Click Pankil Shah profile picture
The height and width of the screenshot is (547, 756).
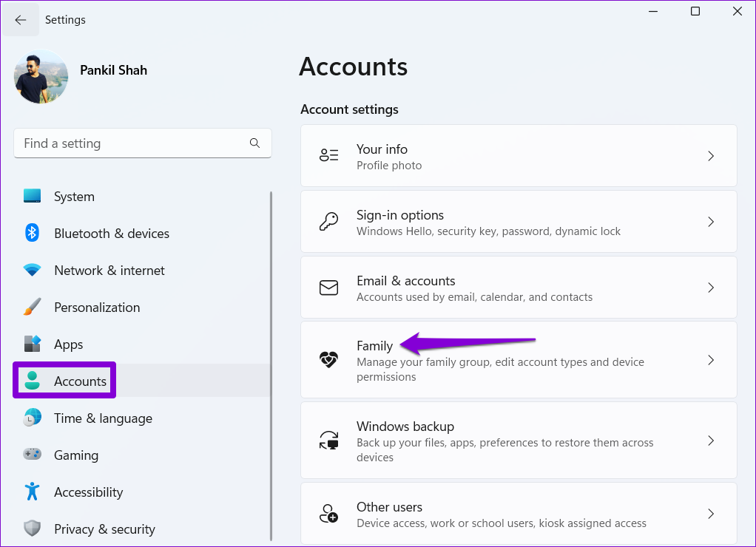coord(41,77)
